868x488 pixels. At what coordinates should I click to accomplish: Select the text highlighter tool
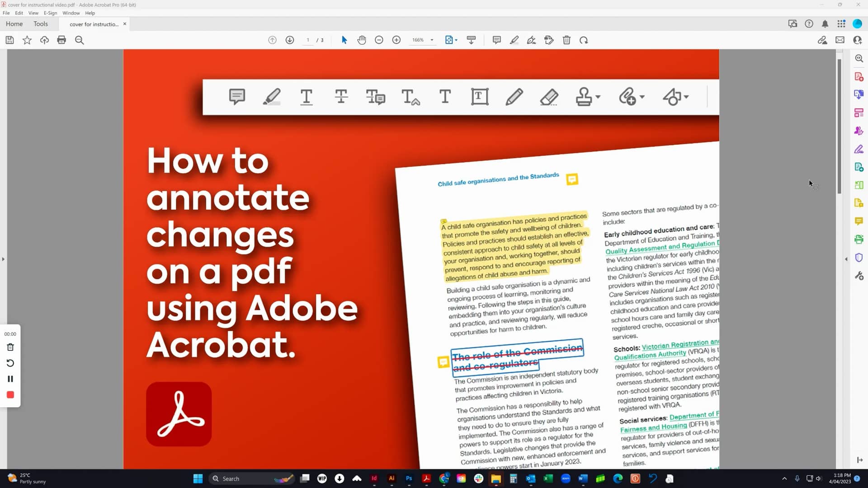pos(272,96)
